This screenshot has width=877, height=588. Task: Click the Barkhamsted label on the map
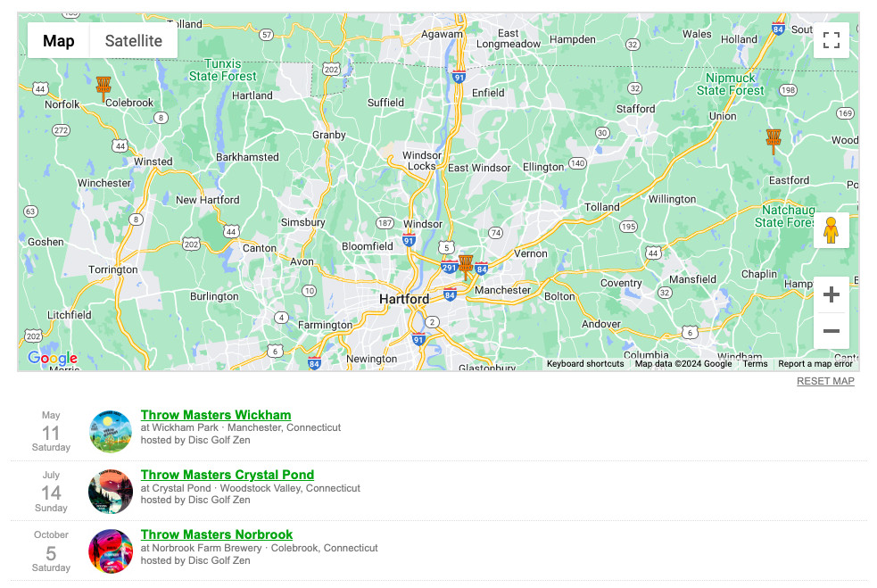click(247, 157)
